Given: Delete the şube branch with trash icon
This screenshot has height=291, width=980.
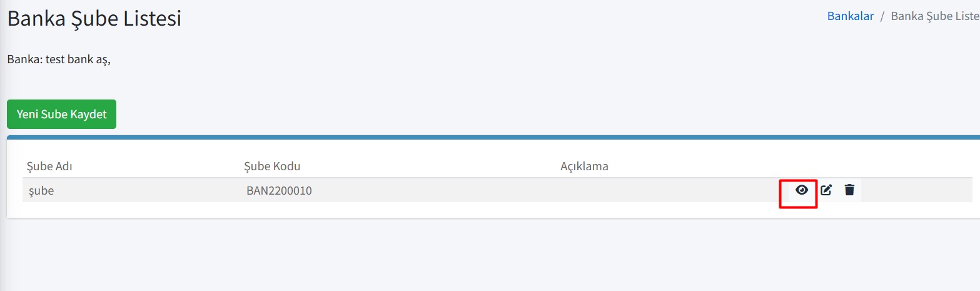Looking at the screenshot, I should pos(849,190).
